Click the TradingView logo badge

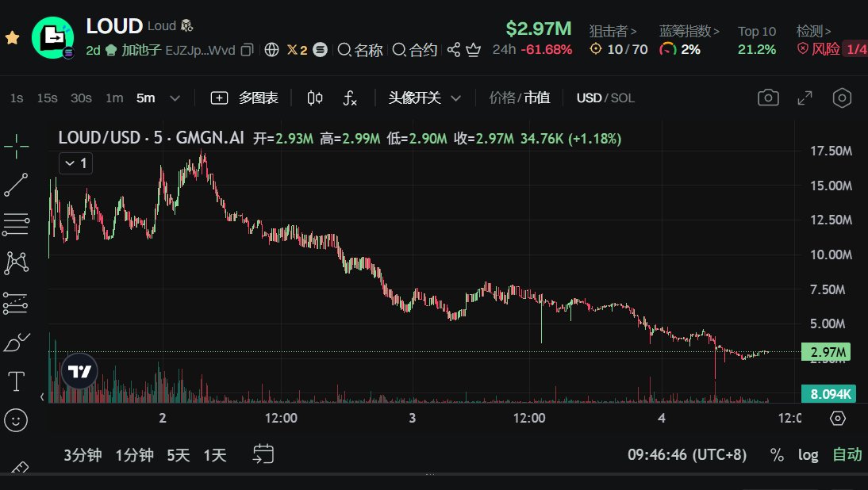click(x=79, y=371)
